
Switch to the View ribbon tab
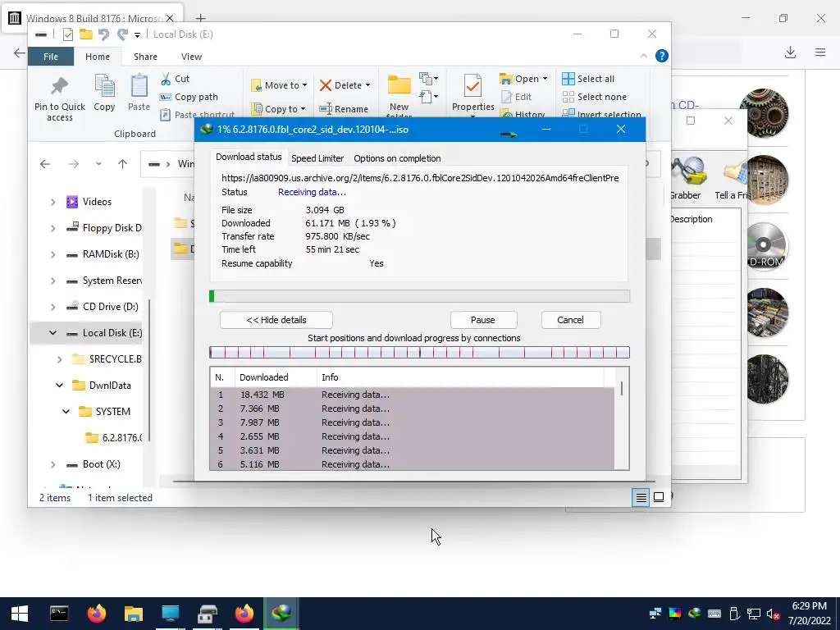pos(191,57)
